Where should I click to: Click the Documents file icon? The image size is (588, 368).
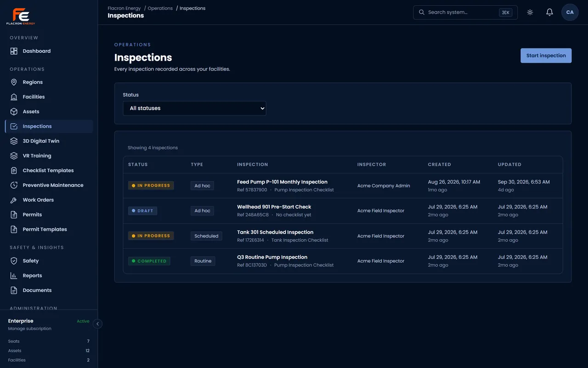tap(14, 290)
